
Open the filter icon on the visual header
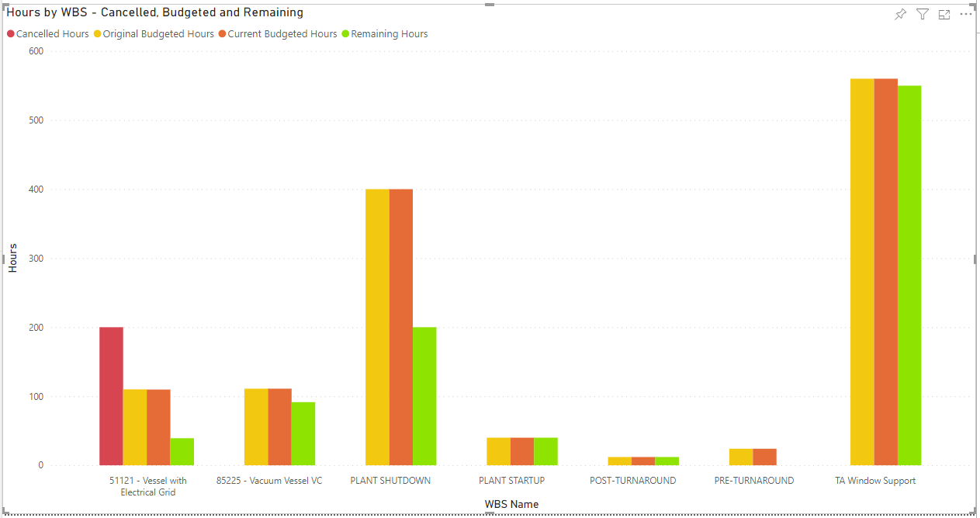click(922, 15)
